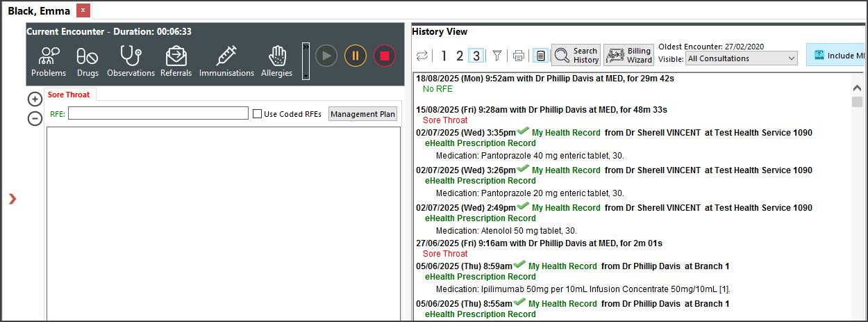Expand the left side panel chevron
The height and width of the screenshot is (322, 868).
[12, 199]
